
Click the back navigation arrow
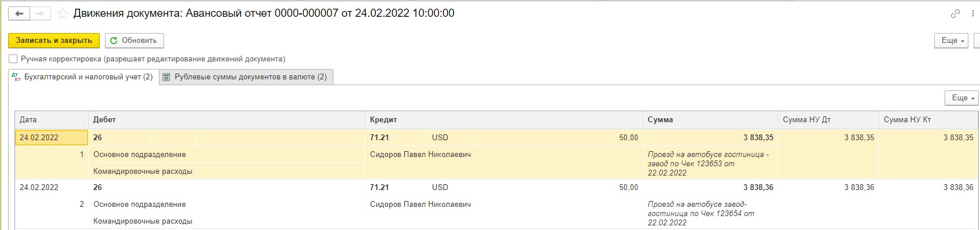[x=19, y=13]
